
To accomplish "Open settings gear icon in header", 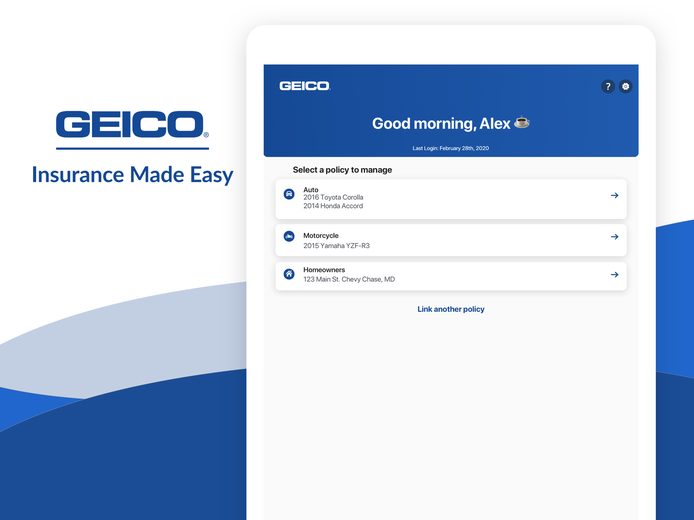I will tap(625, 86).
